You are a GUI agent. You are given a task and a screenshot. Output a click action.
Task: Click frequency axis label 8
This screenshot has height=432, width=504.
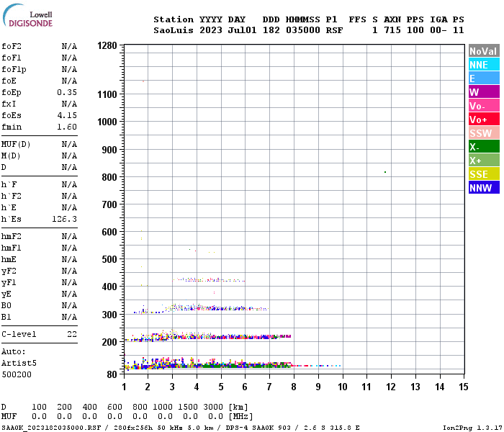tap(294, 387)
